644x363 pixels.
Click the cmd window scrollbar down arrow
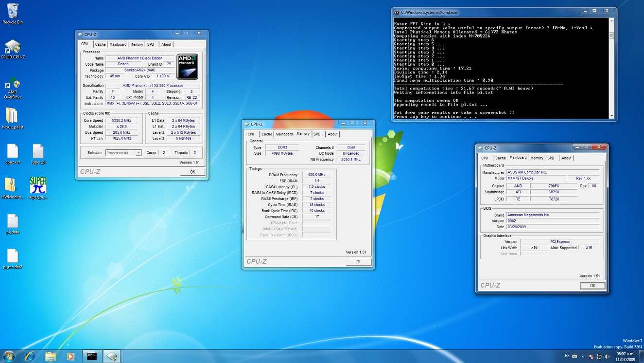click(611, 115)
